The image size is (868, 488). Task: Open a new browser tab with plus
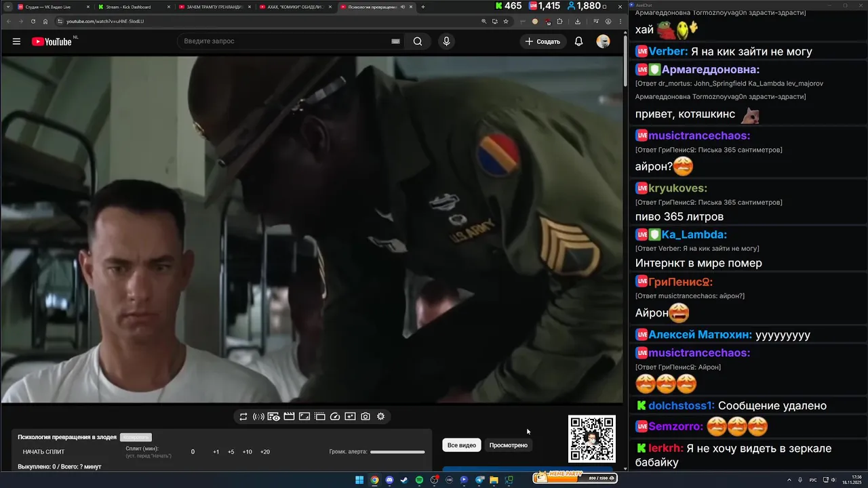[423, 7]
